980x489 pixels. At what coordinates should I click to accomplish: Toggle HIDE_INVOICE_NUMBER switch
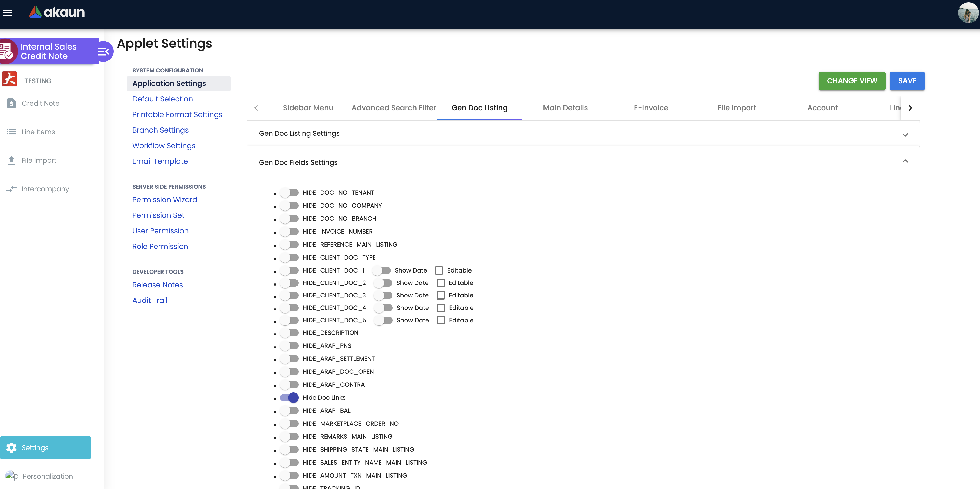point(289,231)
